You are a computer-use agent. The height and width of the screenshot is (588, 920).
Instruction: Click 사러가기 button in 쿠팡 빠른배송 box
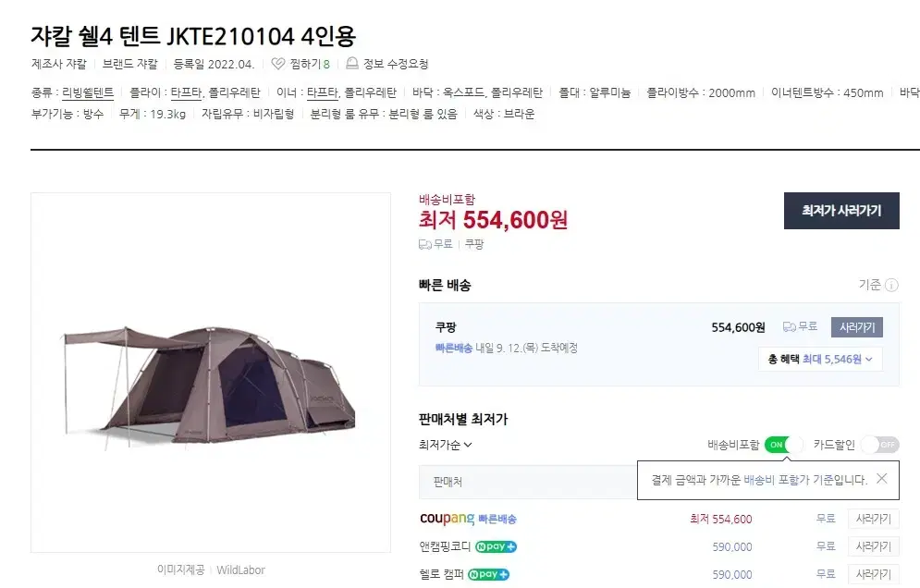(856, 327)
